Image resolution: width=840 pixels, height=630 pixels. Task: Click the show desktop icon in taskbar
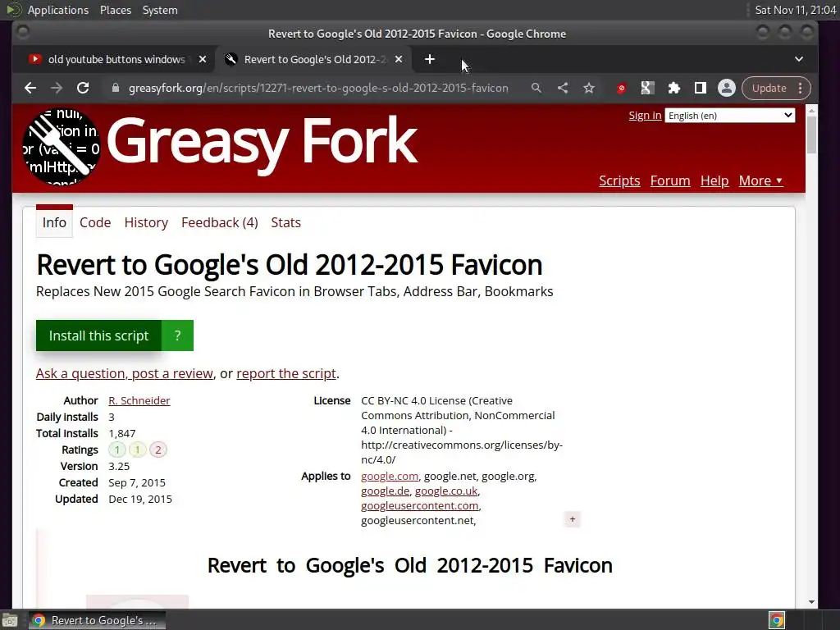[x=10, y=620]
